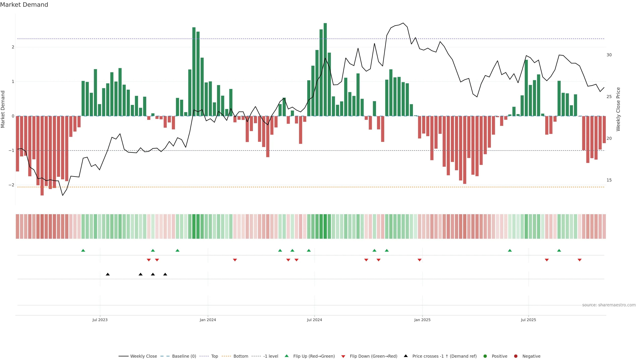This screenshot has width=644, height=362.
Task: Click the green Positive legend dot
Action: (x=485, y=356)
